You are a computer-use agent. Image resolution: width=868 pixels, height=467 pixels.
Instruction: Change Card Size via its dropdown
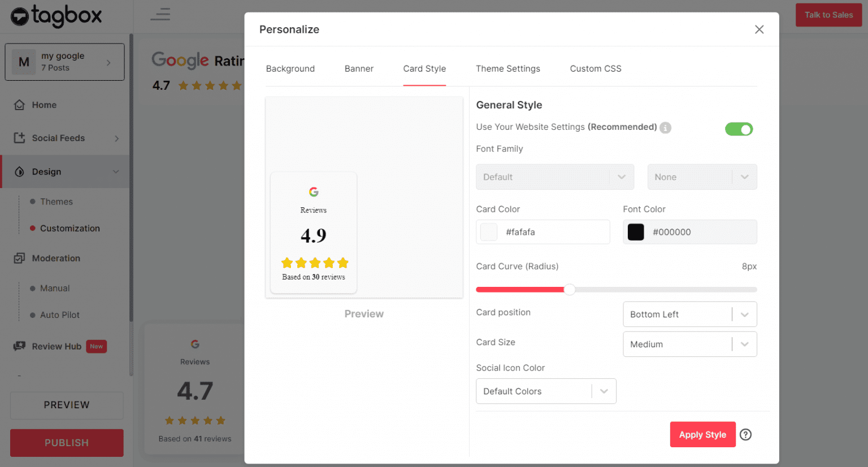point(689,344)
